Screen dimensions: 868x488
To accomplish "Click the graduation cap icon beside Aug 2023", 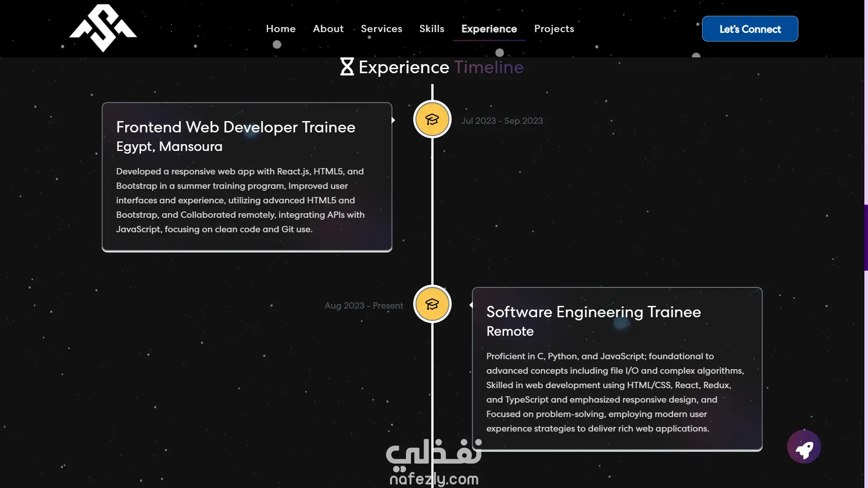I will (432, 305).
